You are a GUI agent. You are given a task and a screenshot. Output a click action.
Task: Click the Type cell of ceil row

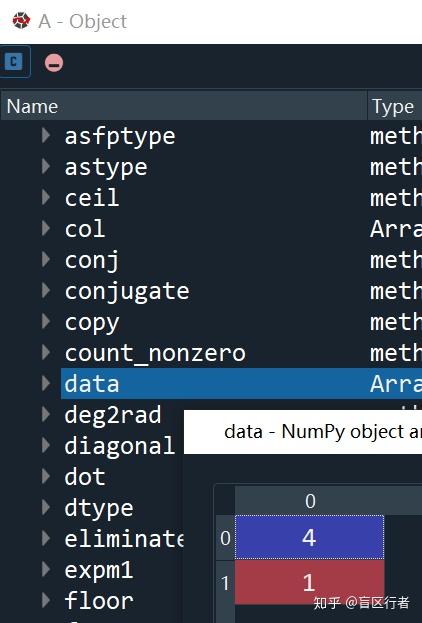click(x=395, y=197)
